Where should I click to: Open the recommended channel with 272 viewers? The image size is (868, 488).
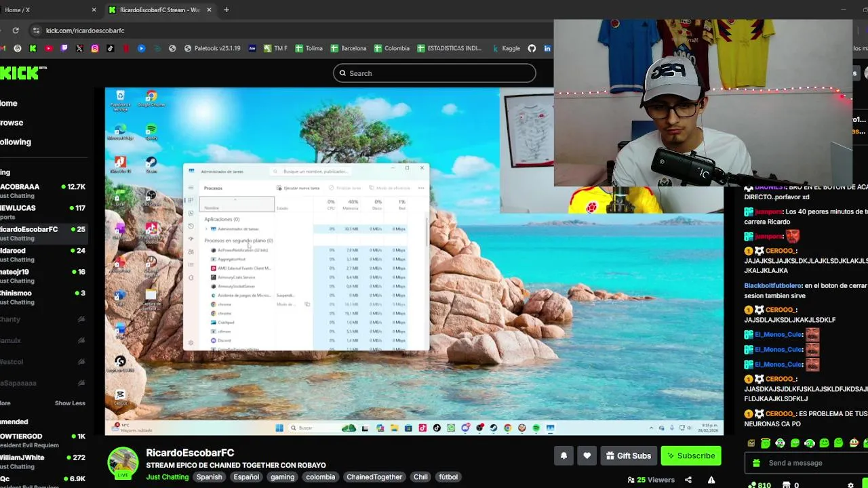click(x=43, y=462)
